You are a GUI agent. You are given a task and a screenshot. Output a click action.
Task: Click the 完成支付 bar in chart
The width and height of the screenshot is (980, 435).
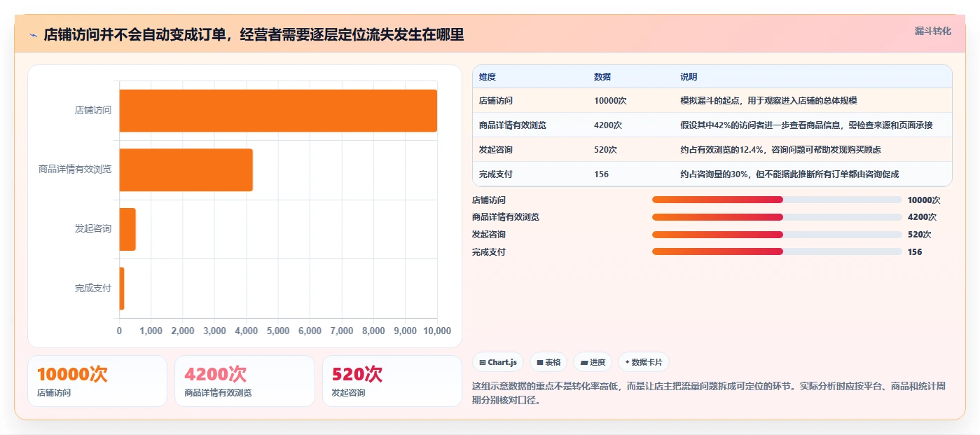coord(122,288)
